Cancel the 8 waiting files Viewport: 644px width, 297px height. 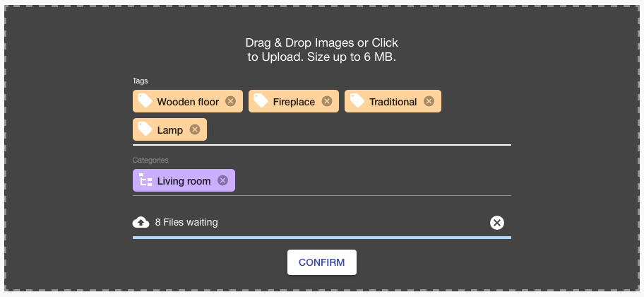click(x=497, y=223)
